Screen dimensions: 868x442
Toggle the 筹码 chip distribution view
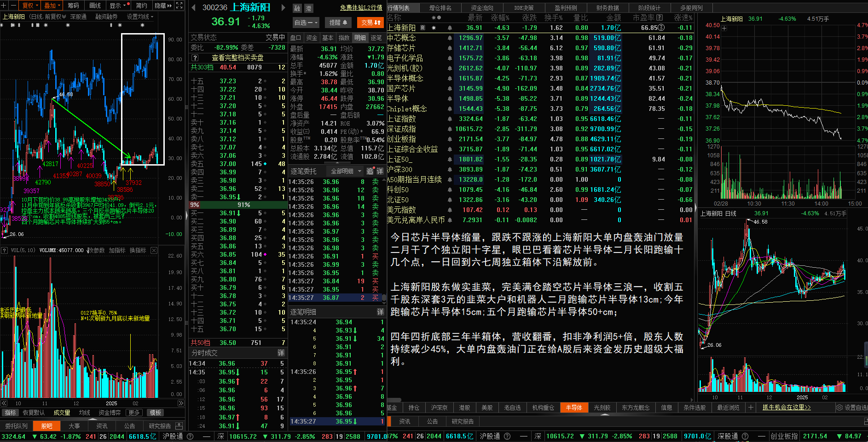73,6
